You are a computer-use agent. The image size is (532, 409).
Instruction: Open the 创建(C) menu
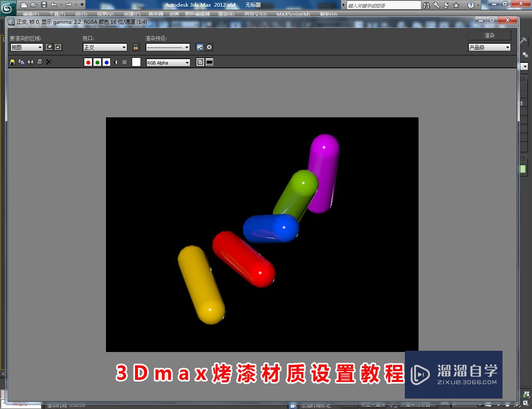click(x=132, y=14)
